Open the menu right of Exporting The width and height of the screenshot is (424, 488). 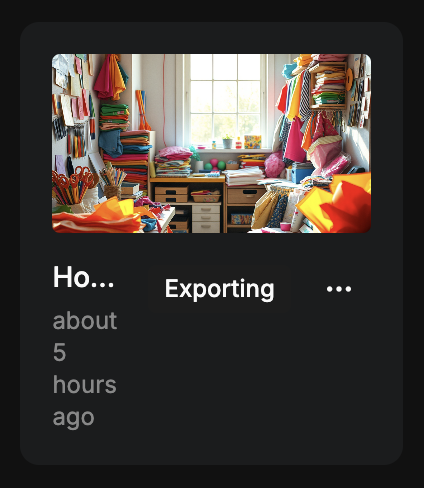click(x=339, y=289)
